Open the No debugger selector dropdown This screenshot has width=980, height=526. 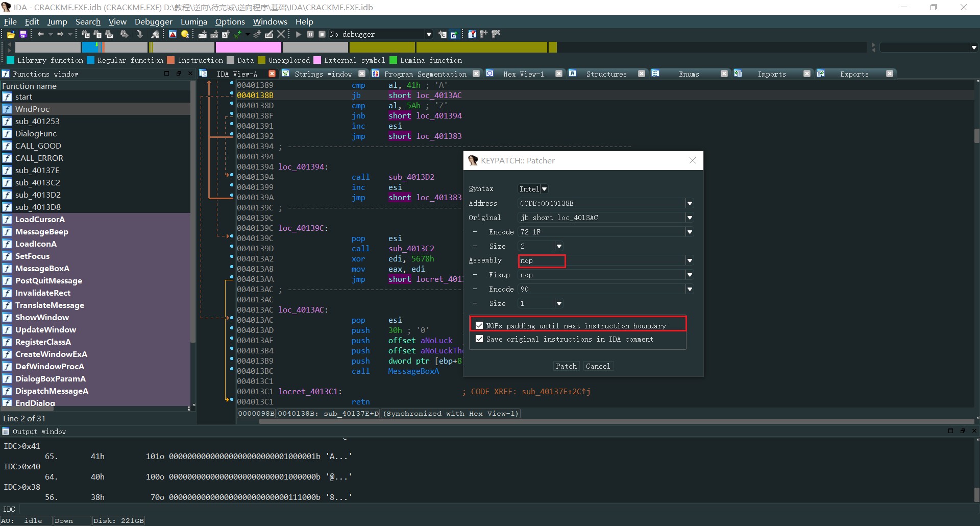click(429, 34)
